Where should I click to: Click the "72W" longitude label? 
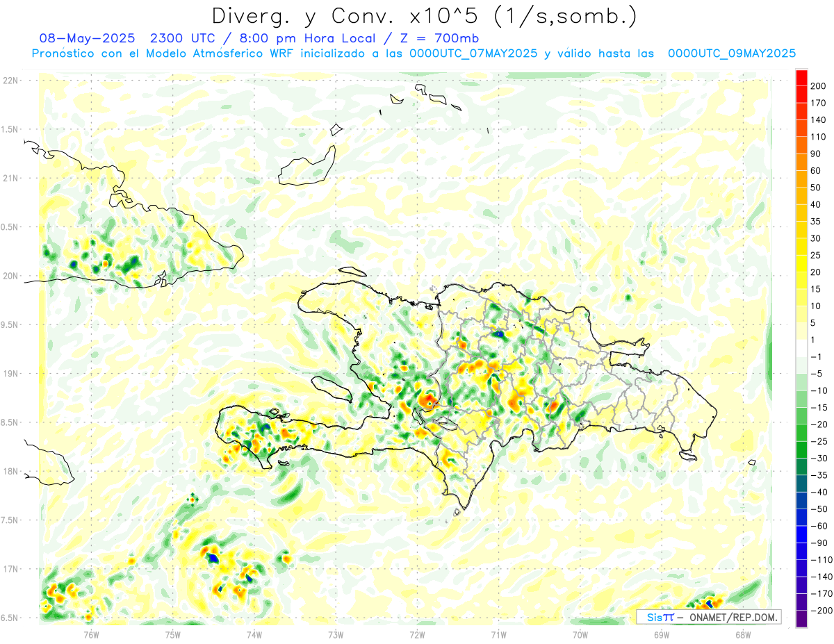coord(417,634)
